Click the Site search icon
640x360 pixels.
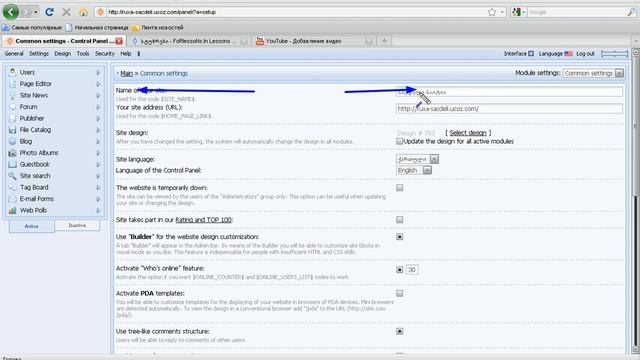(13, 176)
